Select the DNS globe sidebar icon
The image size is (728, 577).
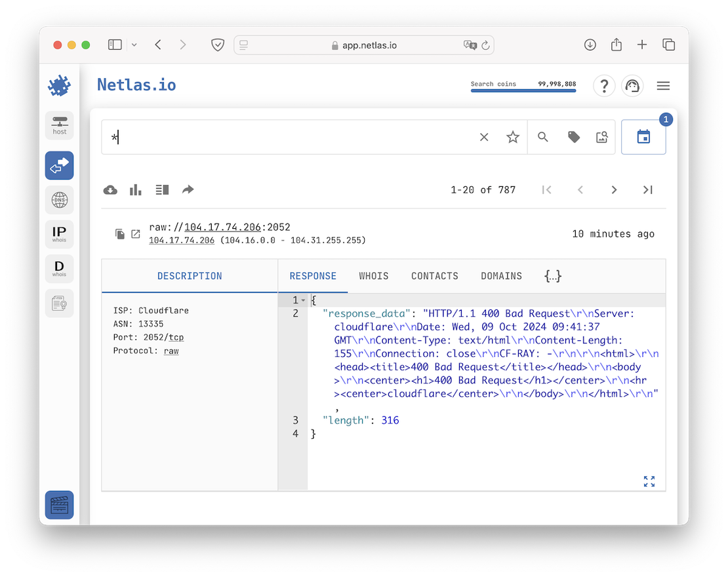point(59,199)
